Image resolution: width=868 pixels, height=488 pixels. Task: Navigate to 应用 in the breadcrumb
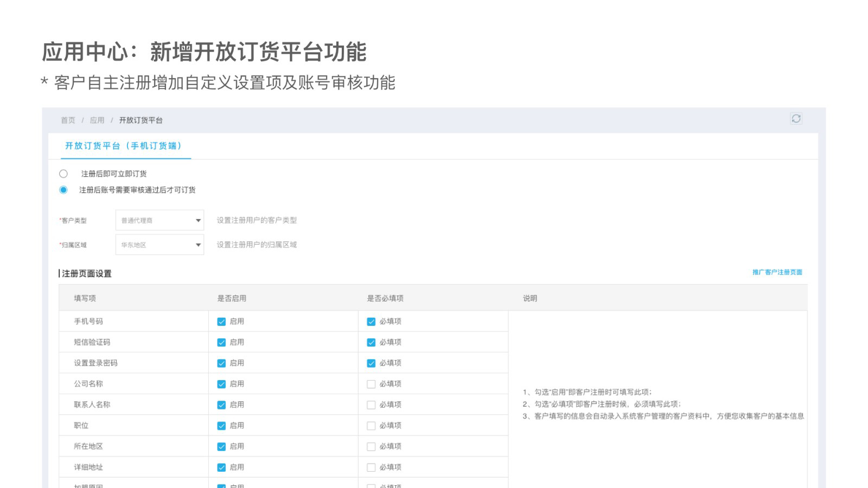pyautogui.click(x=97, y=120)
